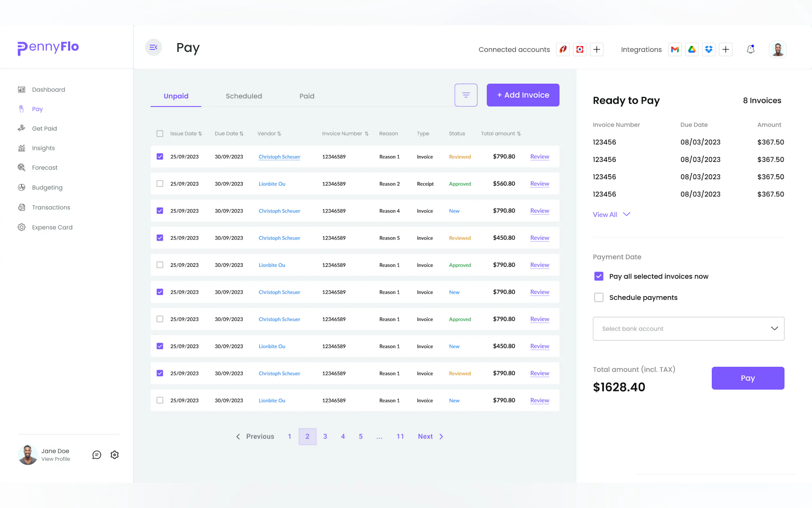Open Google Drive integration icon
812x508 pixels.
tap(691, 49)
